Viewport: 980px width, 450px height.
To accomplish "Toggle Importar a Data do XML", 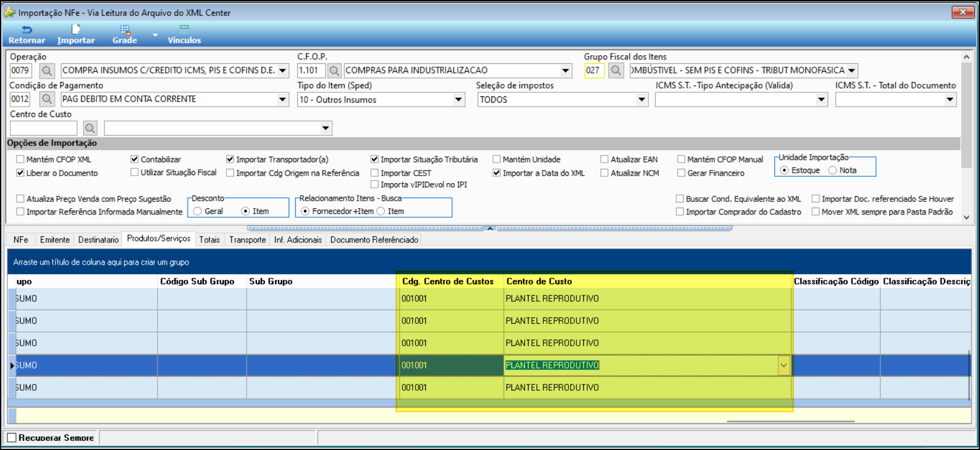I will point(497,173).
